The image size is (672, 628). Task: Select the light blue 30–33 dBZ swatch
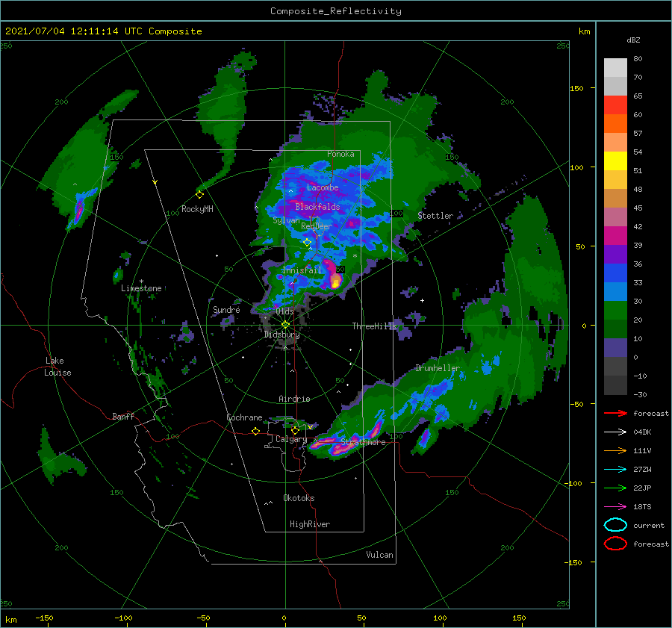(x=615, y=292)
